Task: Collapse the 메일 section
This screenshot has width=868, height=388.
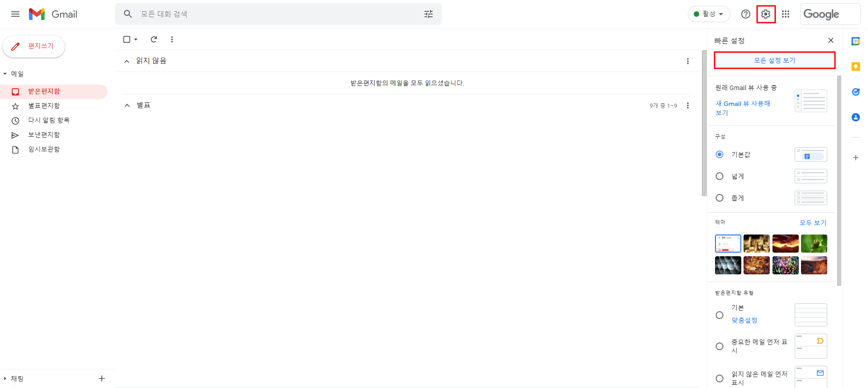Action: tap(5, 74)
